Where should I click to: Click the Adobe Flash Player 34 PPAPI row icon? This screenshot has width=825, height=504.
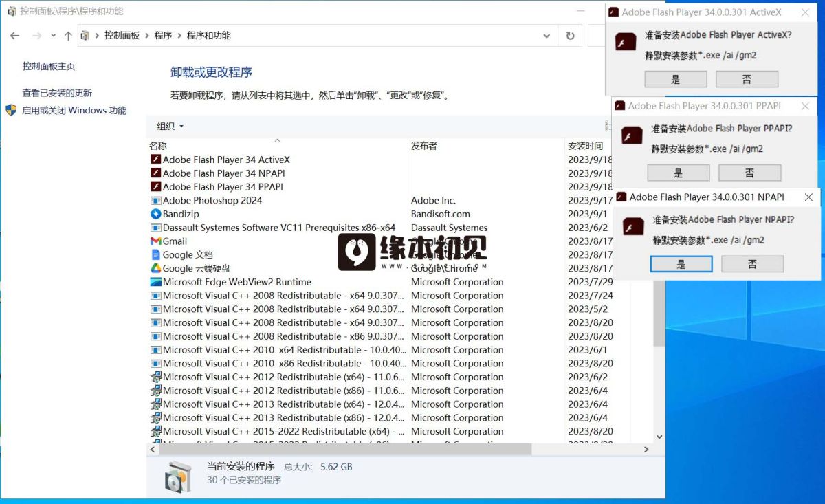click(155, 187)
